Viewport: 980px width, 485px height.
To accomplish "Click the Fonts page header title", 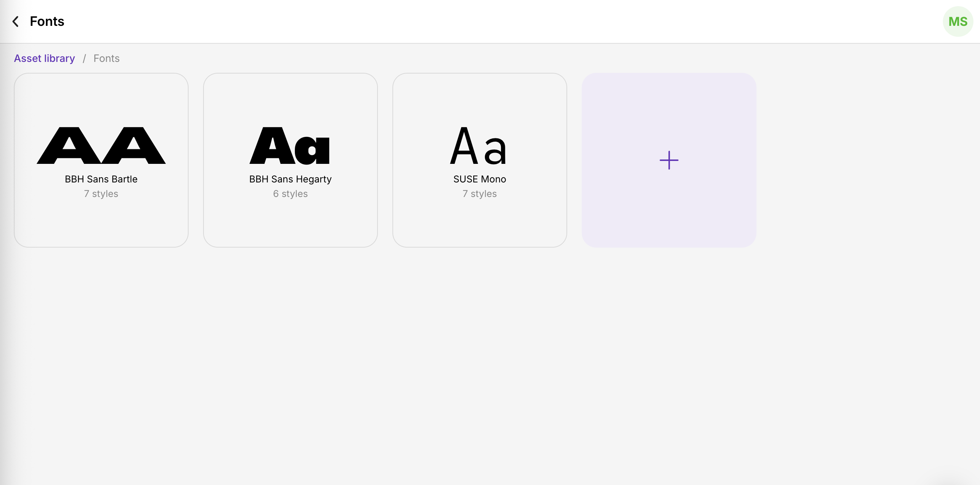I will [x=47, y=22].
